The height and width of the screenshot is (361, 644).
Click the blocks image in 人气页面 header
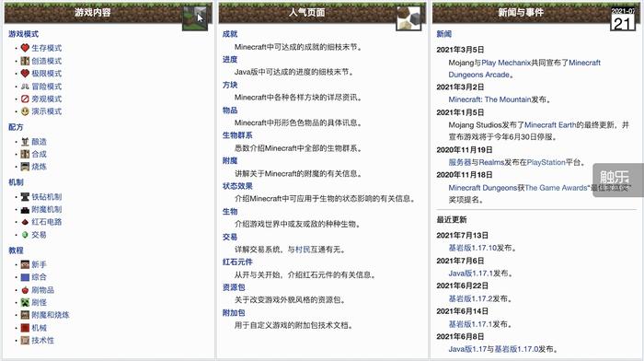pyautogui.click(x=408, y=18)
